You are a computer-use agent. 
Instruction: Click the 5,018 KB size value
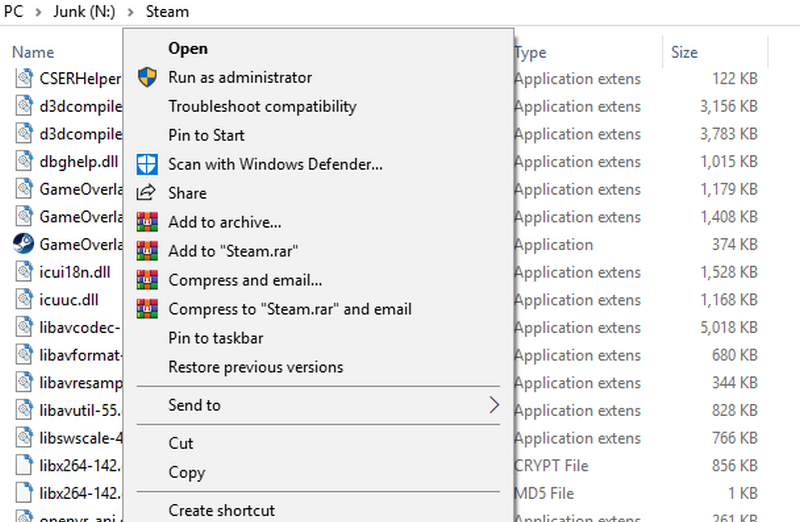click(729, 327)
